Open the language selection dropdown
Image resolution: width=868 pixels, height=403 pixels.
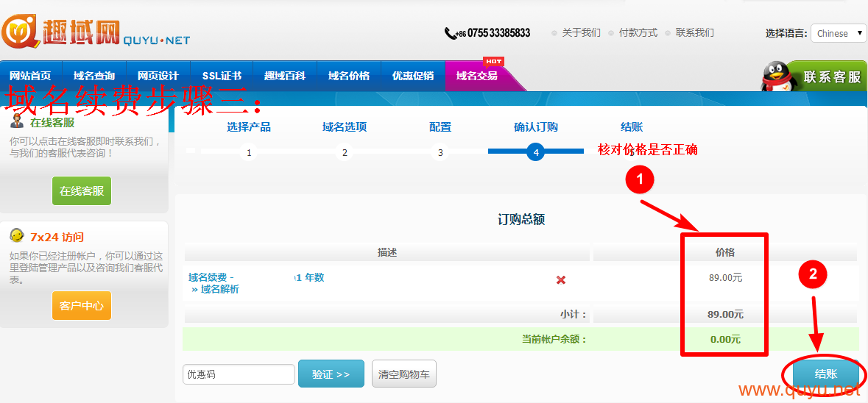pyautogui.click(x=838, y=33)
